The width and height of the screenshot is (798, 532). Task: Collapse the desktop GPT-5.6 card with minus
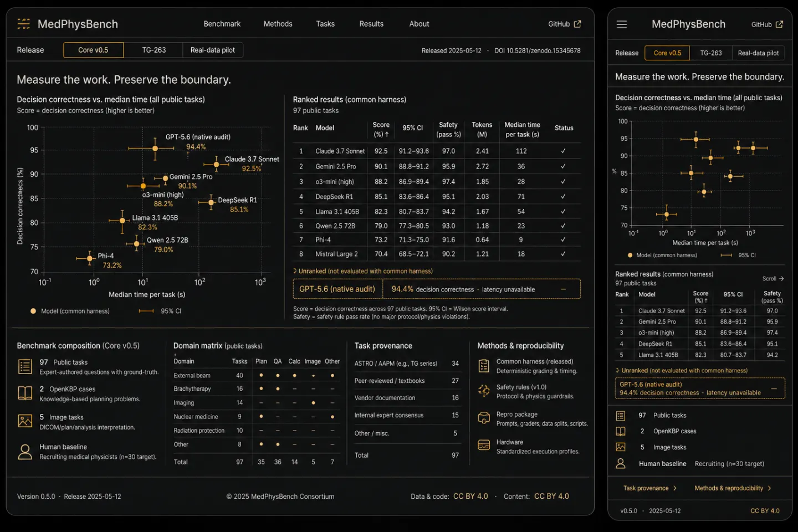coord(564,289)
